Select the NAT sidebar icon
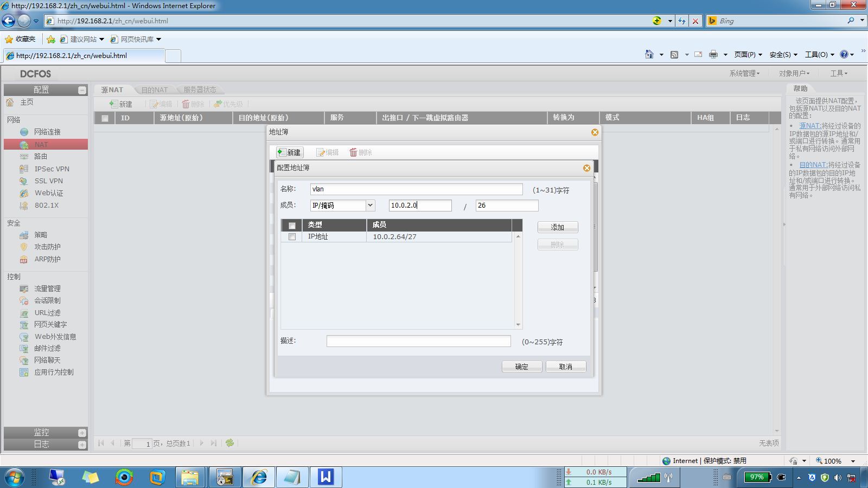The height and width of the screenshot is (488, 868). (24, 145)
